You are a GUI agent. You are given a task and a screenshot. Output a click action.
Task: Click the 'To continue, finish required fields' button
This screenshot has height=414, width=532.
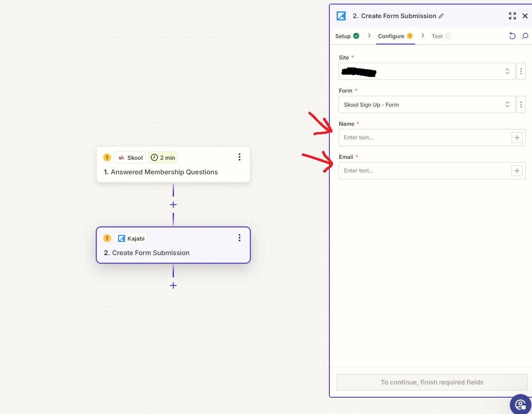click(432, 382)
